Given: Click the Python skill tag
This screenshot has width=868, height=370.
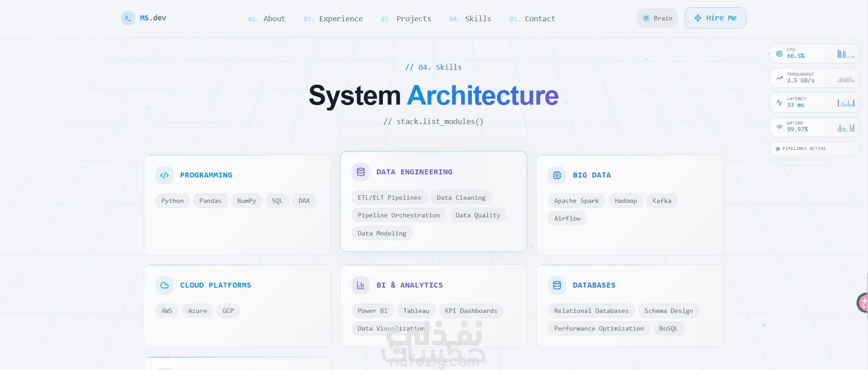Looking at the screenshot, I should (x=172, y=201).
